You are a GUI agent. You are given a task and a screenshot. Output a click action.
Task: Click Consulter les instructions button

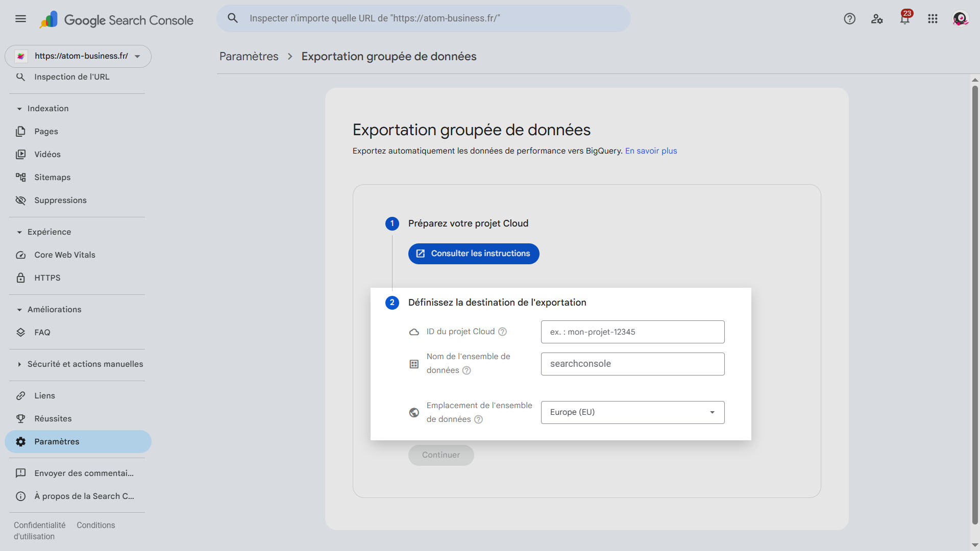tap(473, 254)
